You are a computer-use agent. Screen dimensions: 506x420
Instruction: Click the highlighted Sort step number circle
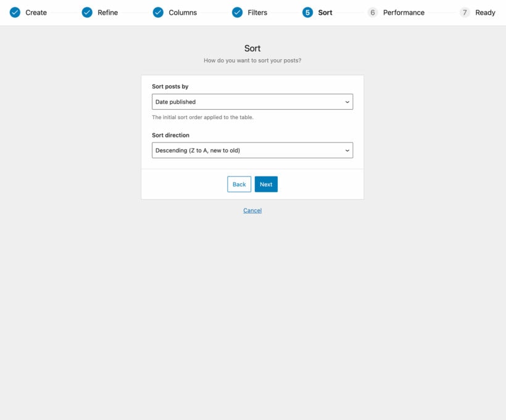pos(306,12)
